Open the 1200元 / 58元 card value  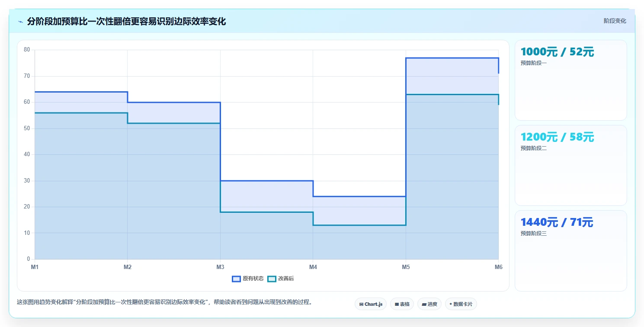[x=557, y=137]
